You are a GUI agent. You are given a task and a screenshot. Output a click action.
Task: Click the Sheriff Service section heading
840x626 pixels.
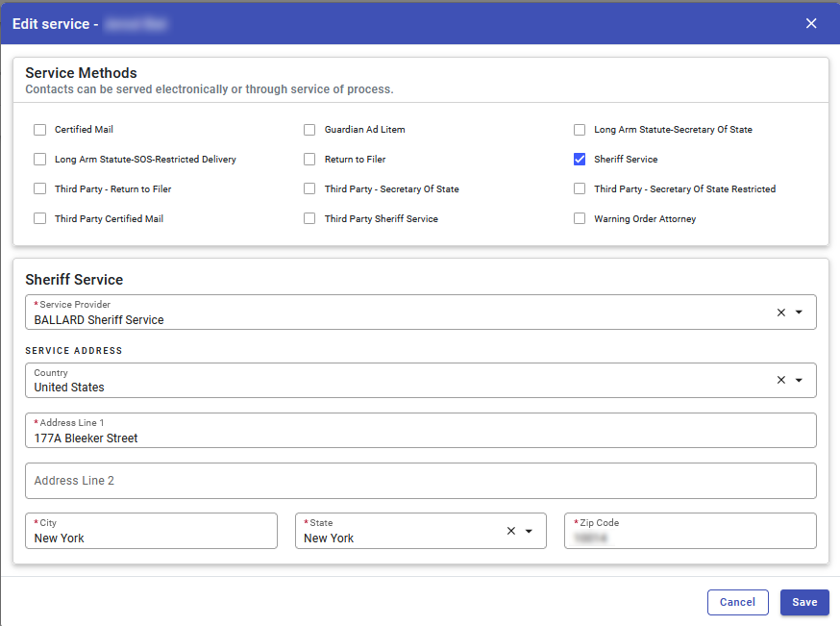point(74,280)
